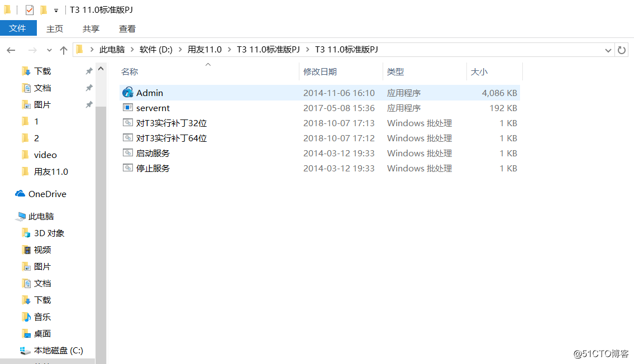
Task: Select 下载 under 此电脑
Action: [x=42, y=300]
